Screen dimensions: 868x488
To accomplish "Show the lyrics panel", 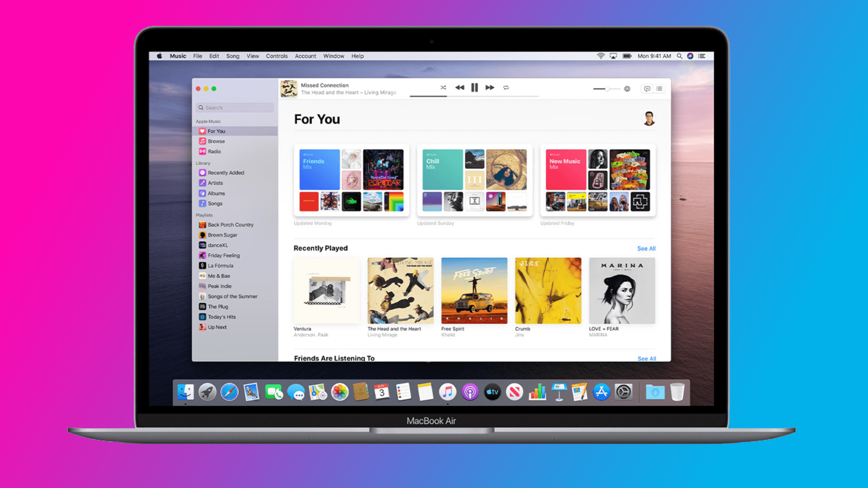I will pos(647,88).
